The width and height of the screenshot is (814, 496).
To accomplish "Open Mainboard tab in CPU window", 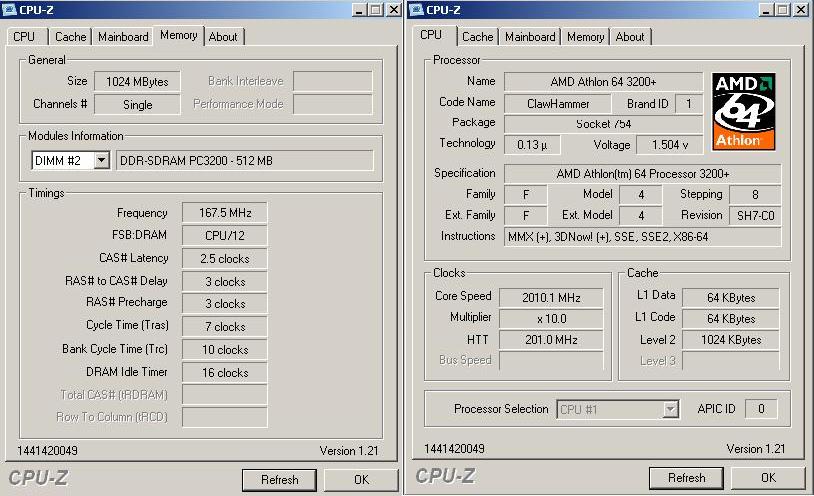I will pyautogui.click(x=530, y=37).
